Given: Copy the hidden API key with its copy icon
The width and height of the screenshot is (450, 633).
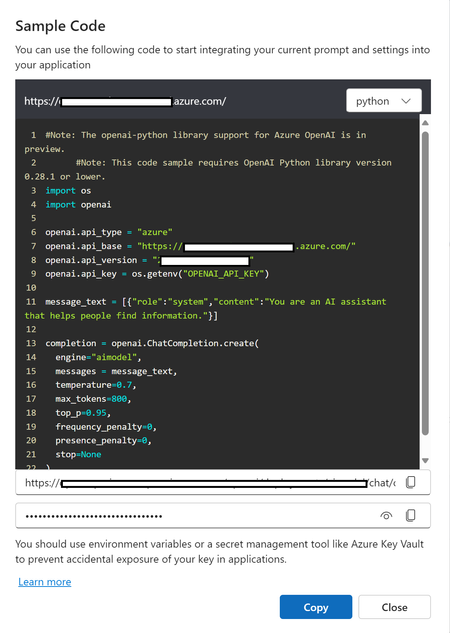Looking at the screenshot, I should pos(410,515).
